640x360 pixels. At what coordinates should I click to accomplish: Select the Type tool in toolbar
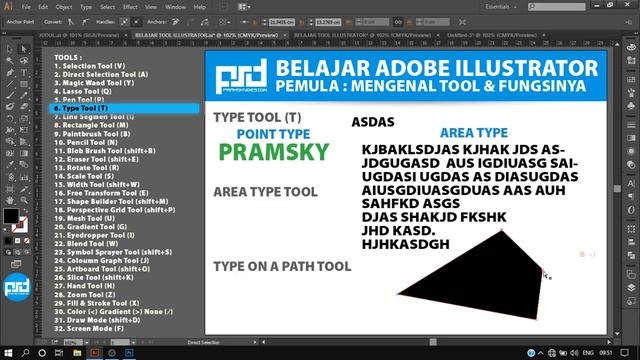24,73
